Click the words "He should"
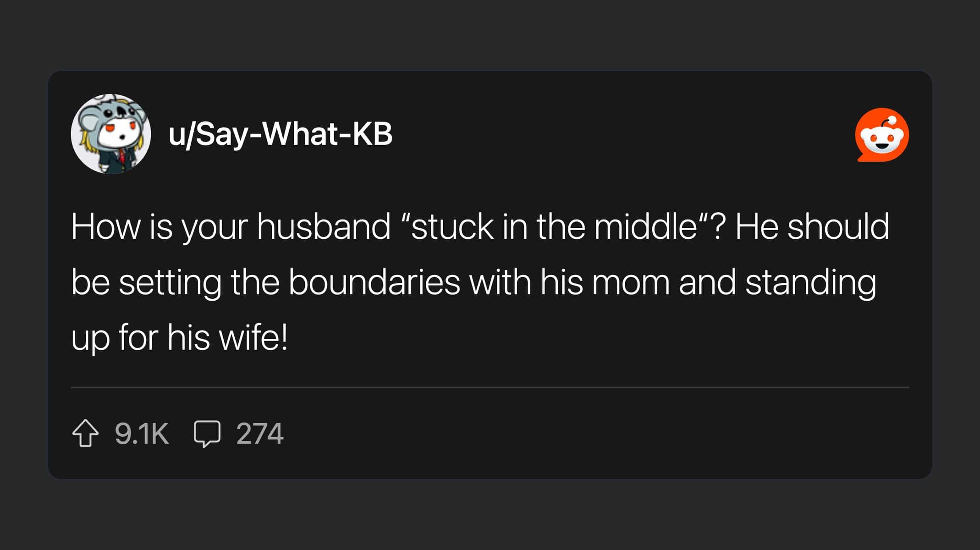The width and height of the screenshot is (980, 550). coord(812,226)
